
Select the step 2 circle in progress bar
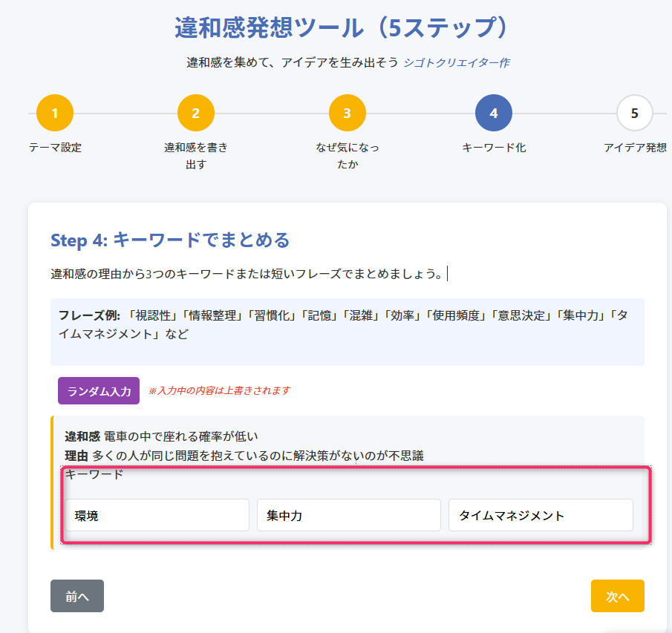(196, 114)
